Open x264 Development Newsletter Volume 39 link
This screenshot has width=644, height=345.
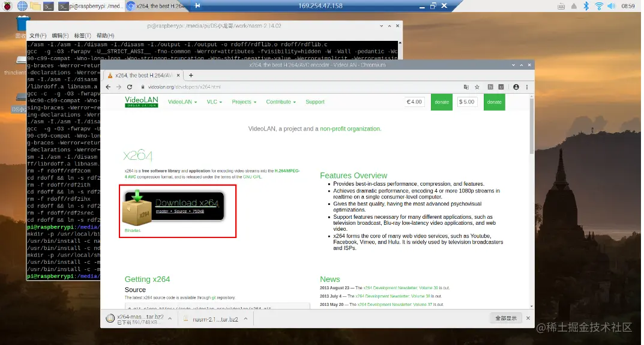[x=400, y=288]
